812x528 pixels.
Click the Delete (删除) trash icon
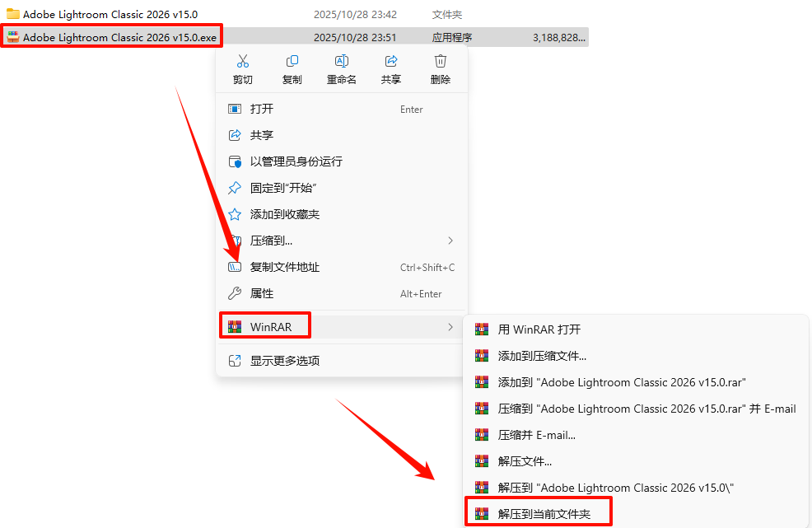pos(441,61)
